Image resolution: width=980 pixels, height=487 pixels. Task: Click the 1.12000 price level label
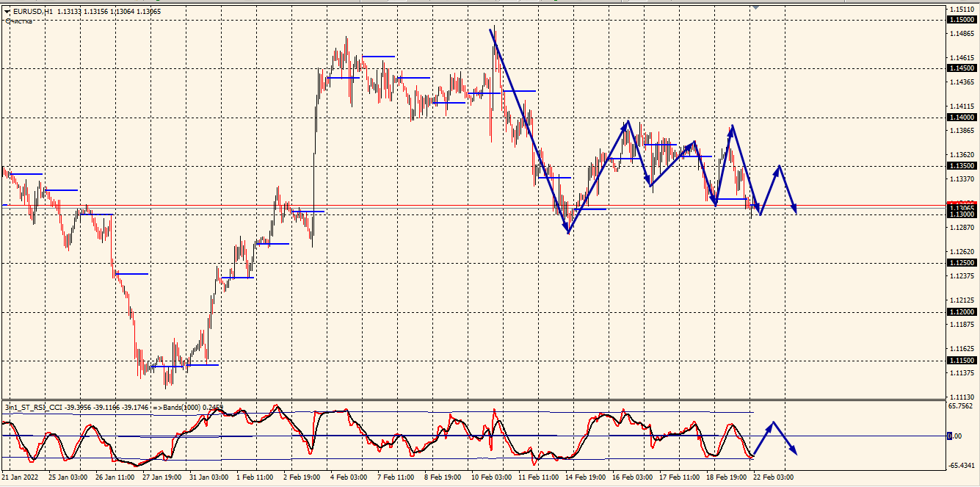(x=962, y=312)
